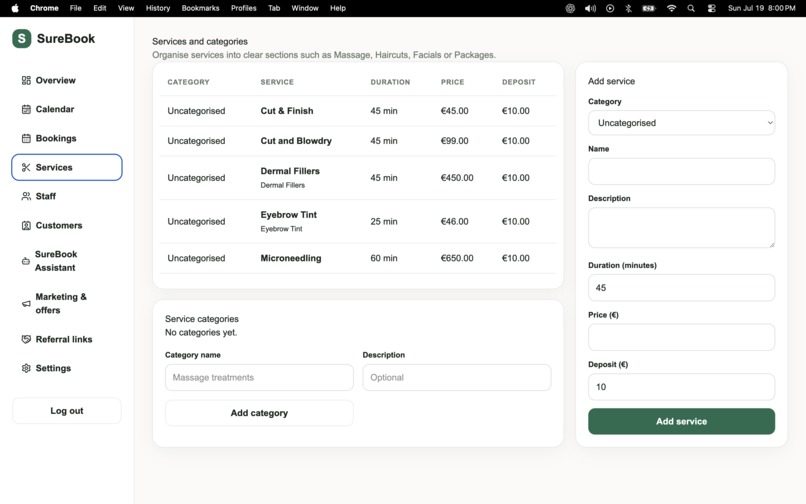Click the Customers icon in sidebar
This screenshot has width=806, height=504.
(x=26, y=225)
